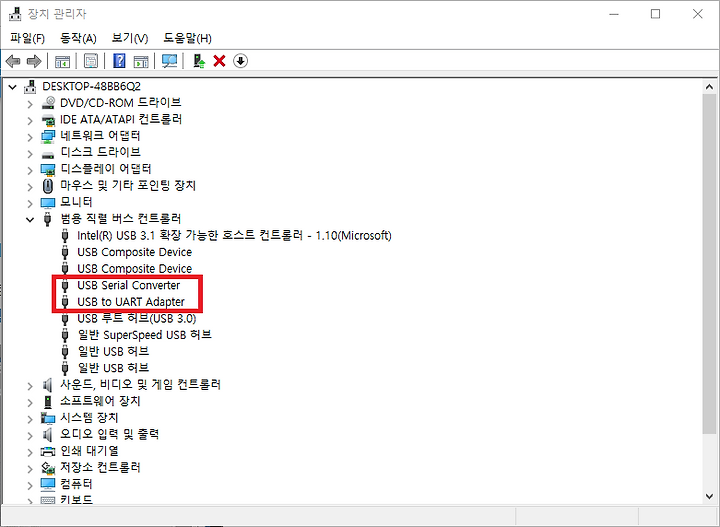This screenshot has height=527, width=720.
Task: Click the speaker icon for 사운드, 비디오 및 게임 컨트롤러
Action: pyautogui.click(x=48, y=385)
